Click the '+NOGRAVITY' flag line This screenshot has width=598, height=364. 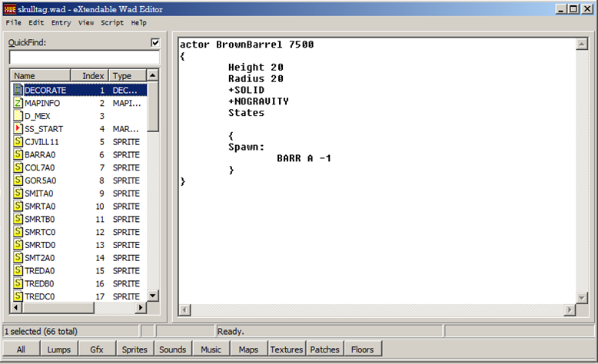(x=258, y=101)
